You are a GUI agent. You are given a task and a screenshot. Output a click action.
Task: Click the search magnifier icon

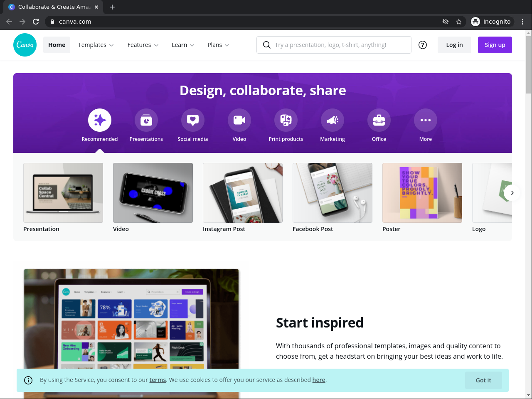(267, 45)
